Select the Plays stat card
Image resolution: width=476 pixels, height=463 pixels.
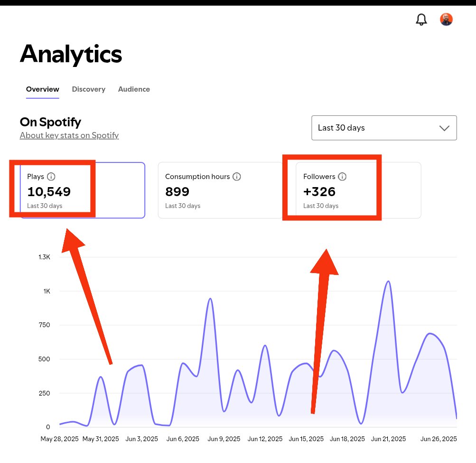coord(83,190)
